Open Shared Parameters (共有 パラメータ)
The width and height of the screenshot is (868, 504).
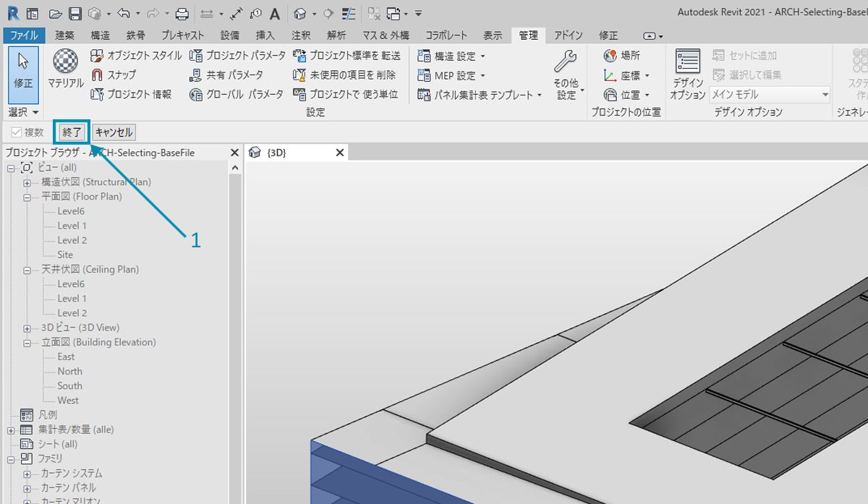pos(226,74)
